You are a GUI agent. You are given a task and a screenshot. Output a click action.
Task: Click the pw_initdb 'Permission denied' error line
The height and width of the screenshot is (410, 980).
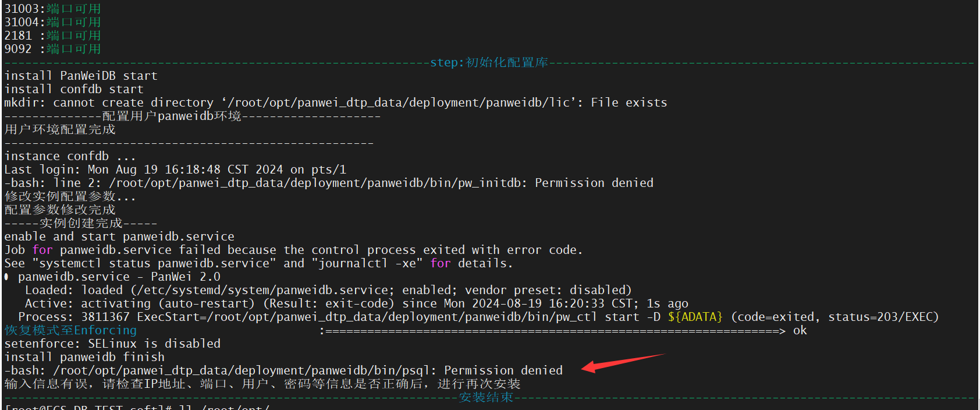329,183
